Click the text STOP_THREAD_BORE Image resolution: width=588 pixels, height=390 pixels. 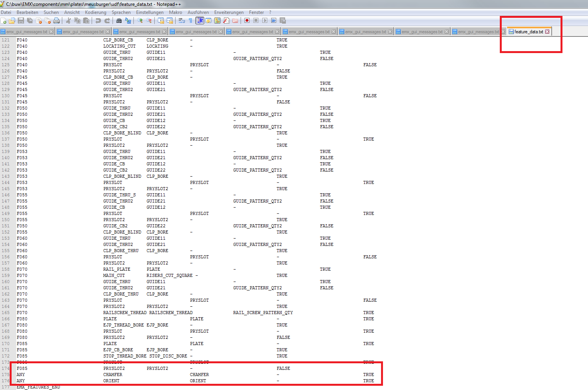[125, 356]
